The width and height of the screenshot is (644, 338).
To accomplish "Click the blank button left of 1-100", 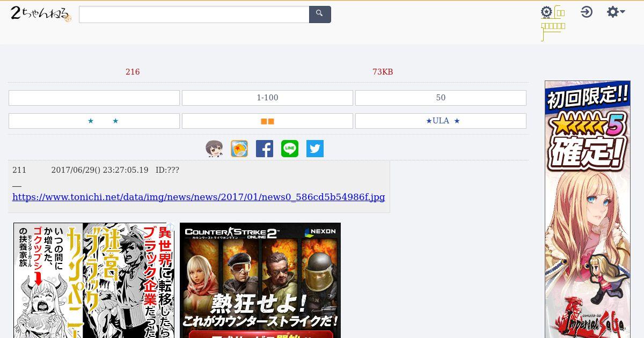I will tap(94, 98).
